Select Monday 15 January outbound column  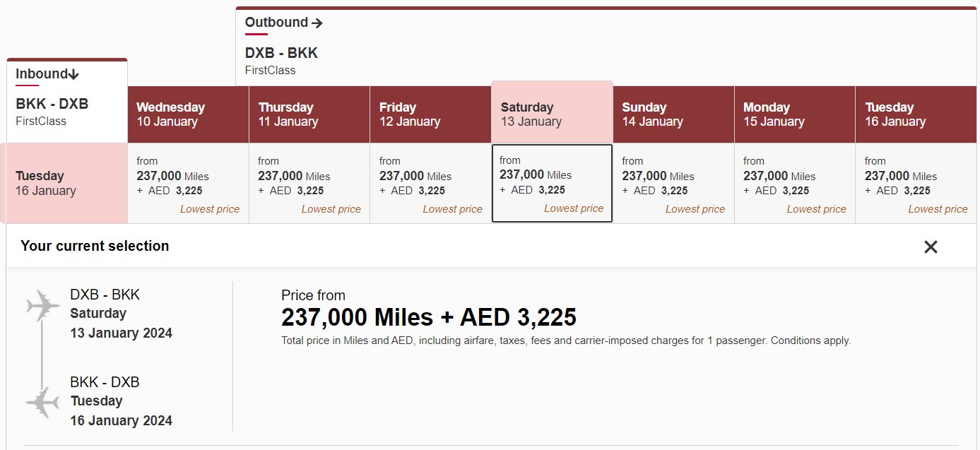click(x=795, y=114)
